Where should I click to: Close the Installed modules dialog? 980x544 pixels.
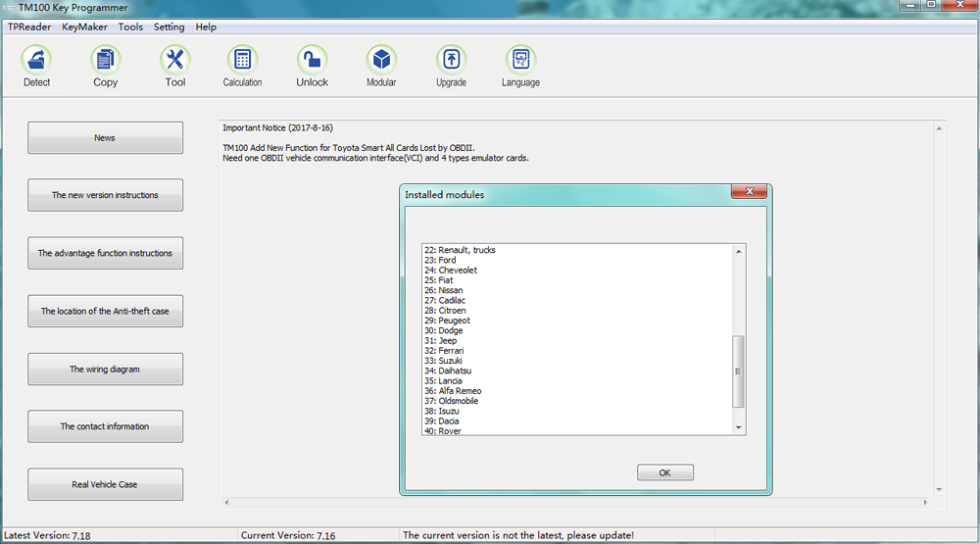750,191
